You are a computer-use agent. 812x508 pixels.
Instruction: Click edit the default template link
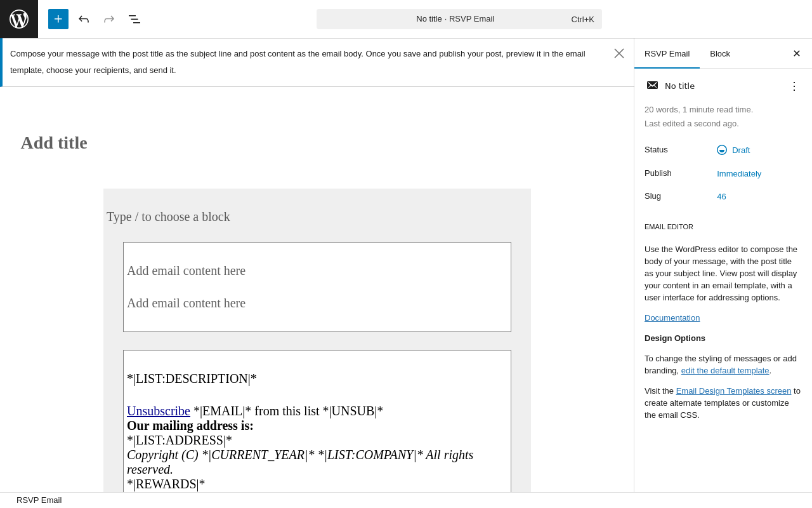(725, 371)
